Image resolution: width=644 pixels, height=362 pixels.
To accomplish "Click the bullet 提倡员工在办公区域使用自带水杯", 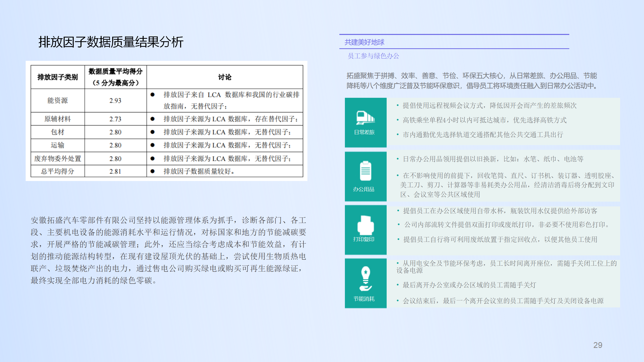I will click(x=500, y=211).
